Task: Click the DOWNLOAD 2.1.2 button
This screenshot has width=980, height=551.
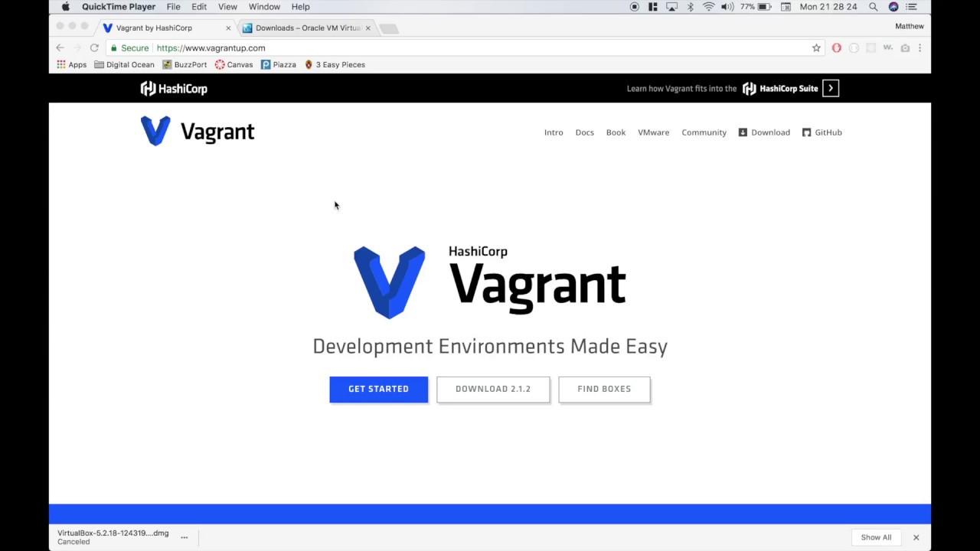Action: point(493,389)
